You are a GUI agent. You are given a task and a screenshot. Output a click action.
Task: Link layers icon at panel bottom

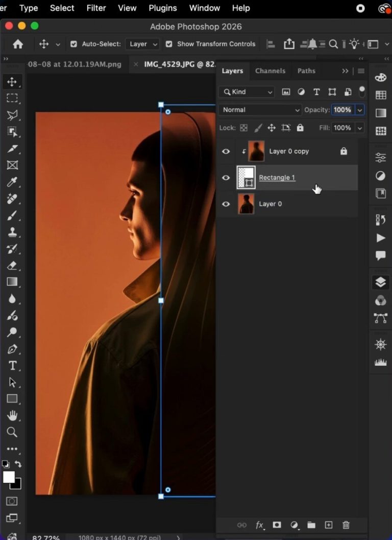tap(242, 525)
